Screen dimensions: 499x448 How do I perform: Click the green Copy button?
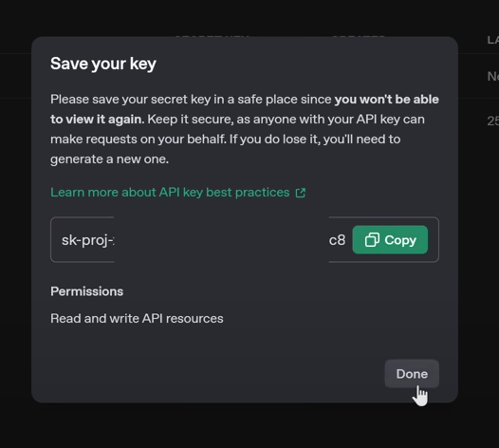pos(390,240)
